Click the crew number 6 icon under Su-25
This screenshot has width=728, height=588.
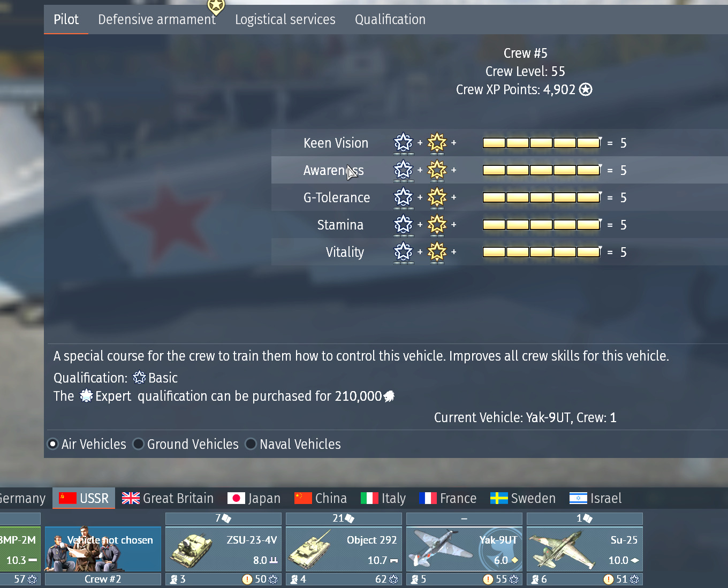(x=535, y=579)
